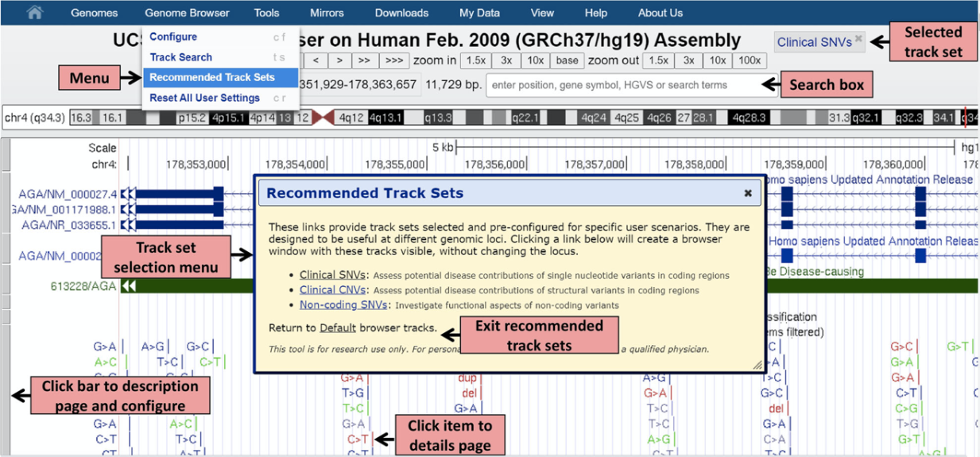Move right with the >>> button
The height and width of the screenshot is (457, 980).
click(393, 60)
